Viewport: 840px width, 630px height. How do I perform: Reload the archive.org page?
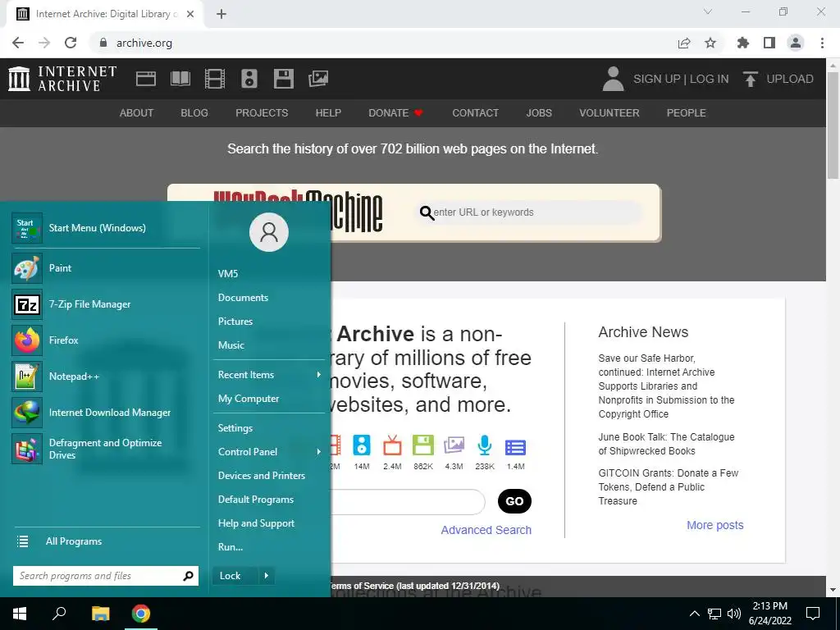pyautogui.click(x=71, y=43)
